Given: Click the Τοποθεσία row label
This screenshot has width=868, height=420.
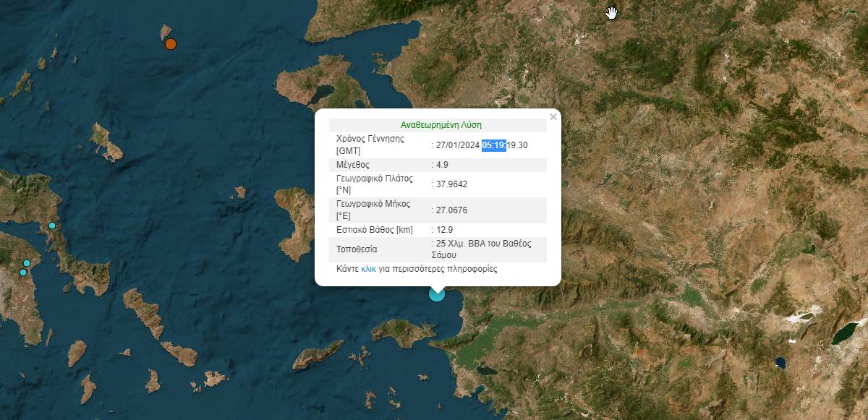Looking at the screenshot, I should click(x=357, y=249).
